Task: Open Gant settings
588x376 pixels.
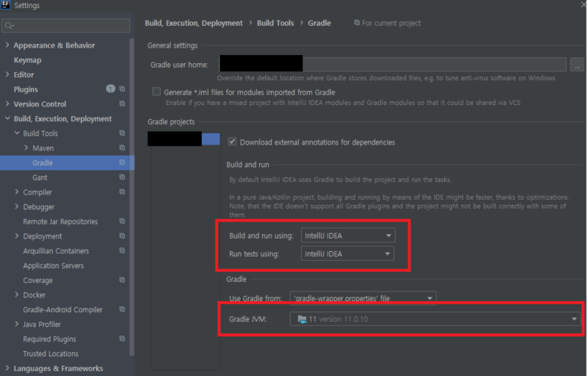Action: 40,178
